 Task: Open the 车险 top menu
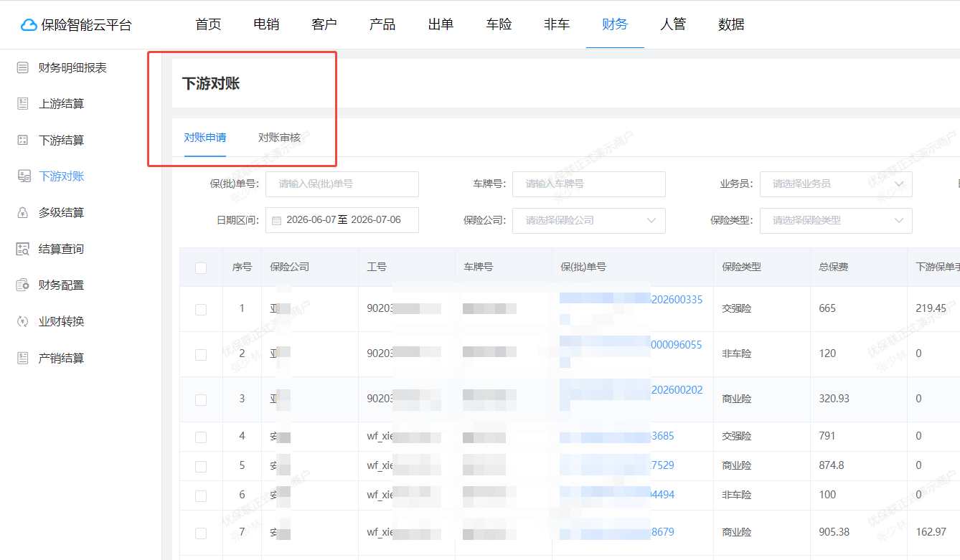[499, 24]
